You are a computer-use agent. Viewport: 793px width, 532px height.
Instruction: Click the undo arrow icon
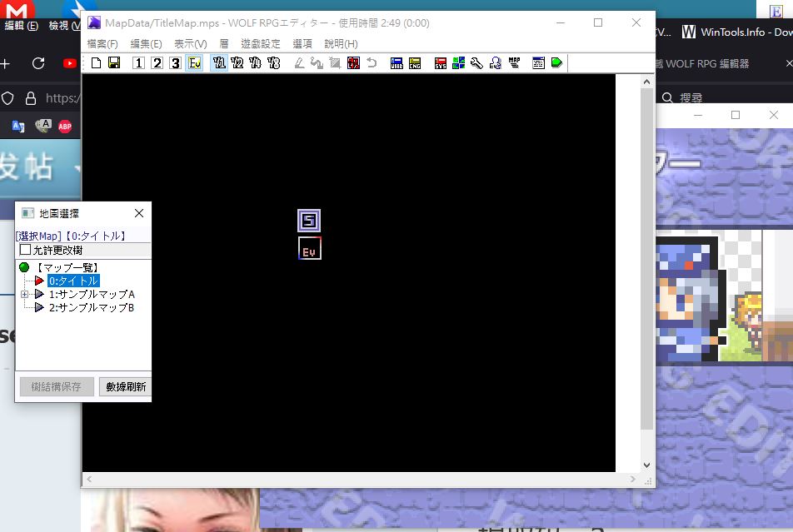[372, 62]
